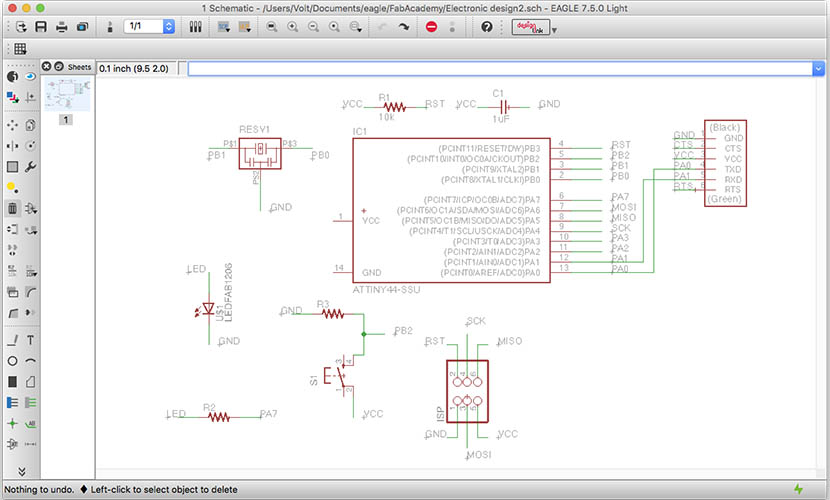830x500 pixels.
Task: Redraw the view with the refresh magnifier
Action: 334,26
